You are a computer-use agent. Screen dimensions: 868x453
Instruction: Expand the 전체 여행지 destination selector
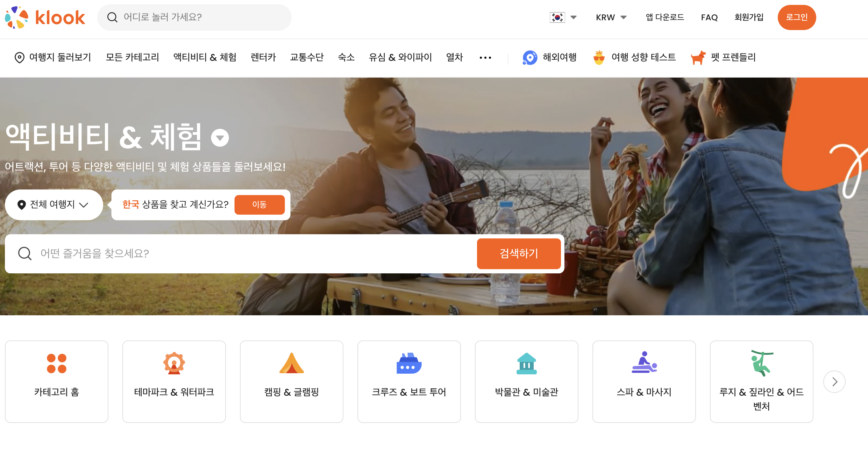(x=54, y=204)
